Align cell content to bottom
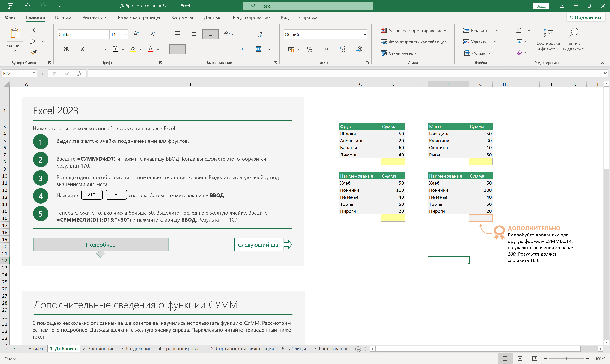 (210, 34)
